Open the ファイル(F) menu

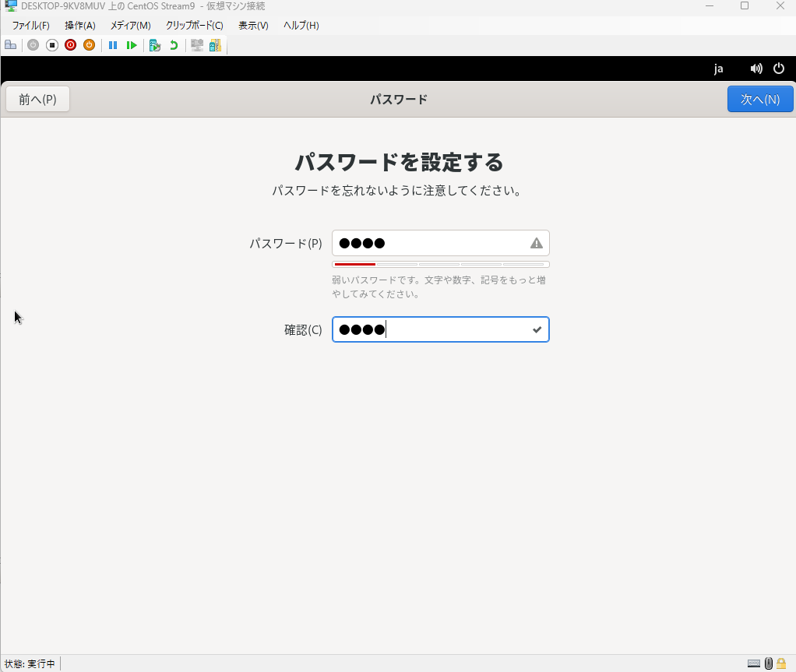click(30, 25)
